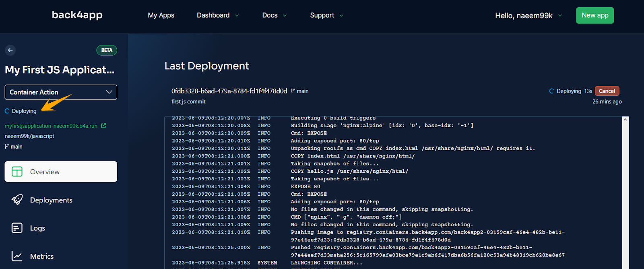Click the log scrollbar up arrow
The image size is (644, 269).
625,120
